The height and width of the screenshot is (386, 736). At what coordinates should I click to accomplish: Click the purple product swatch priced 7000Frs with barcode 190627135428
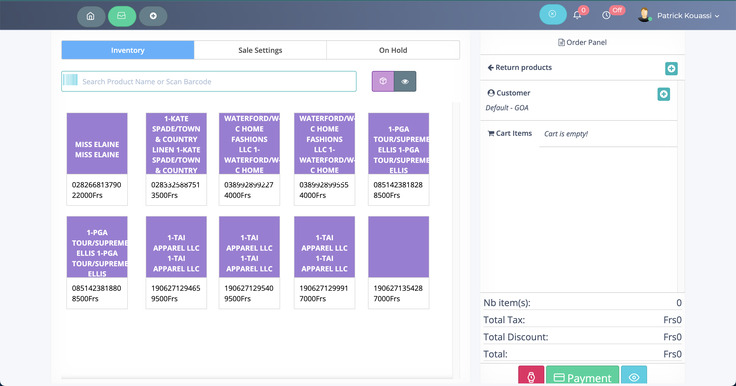399,247
